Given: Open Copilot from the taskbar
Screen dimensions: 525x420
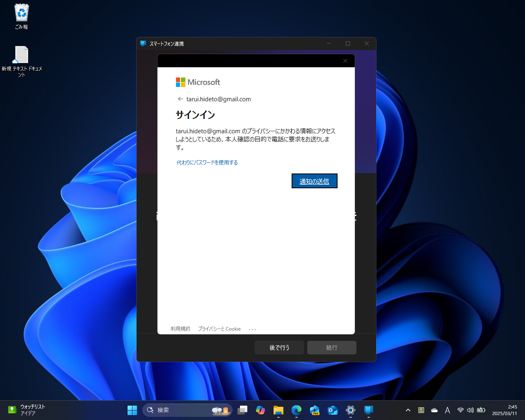Looking at the screenshot, I should [260, 410].
